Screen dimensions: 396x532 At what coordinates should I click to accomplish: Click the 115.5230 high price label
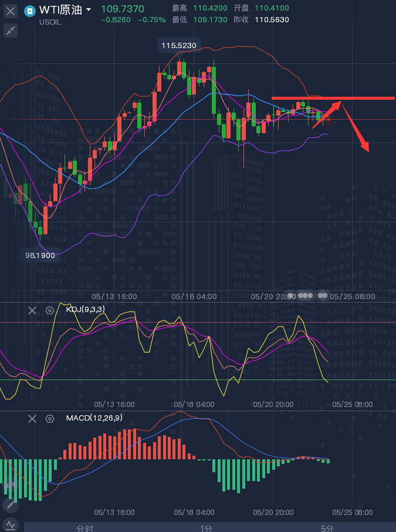pos(179,45)
